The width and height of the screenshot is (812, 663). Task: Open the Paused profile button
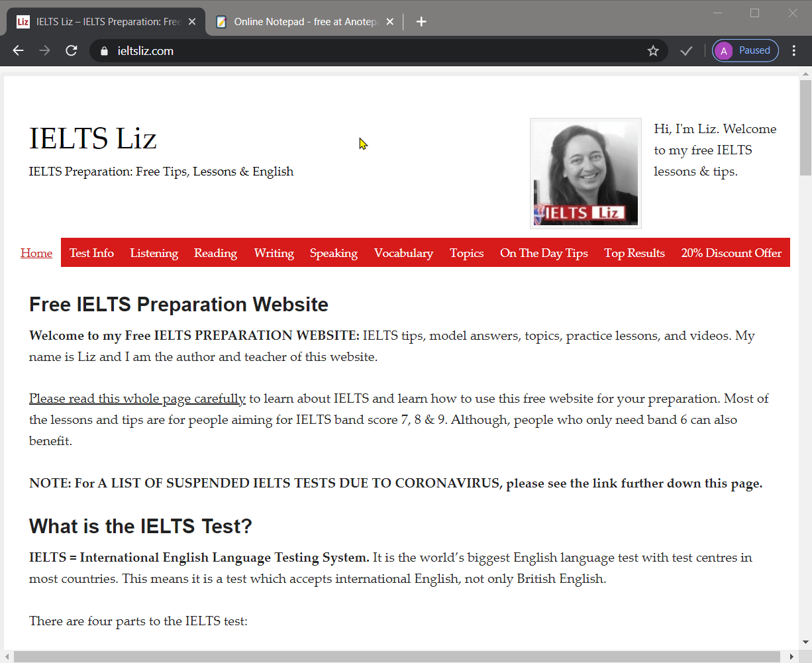click(x=745, y=51)
